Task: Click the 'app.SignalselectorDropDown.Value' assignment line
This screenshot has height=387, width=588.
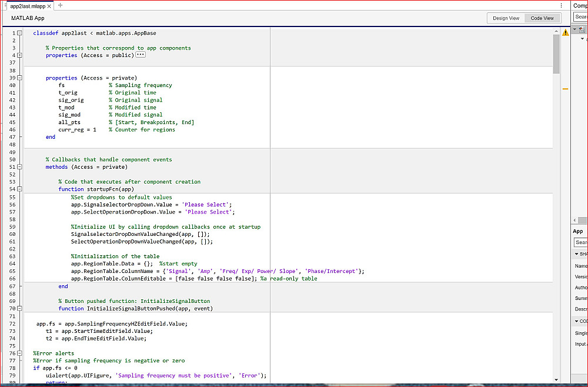Action: tap(152, 205)
